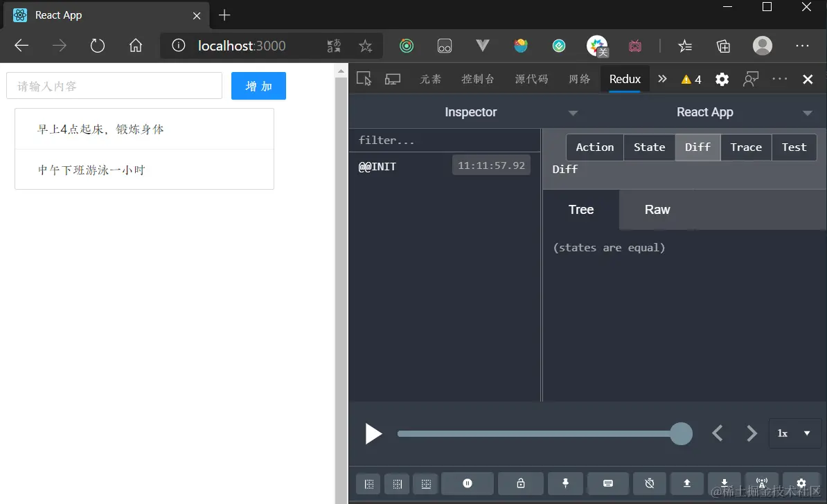Open the remote DevTools antenna icon
This screenshot has width=827, height=504.
click(762, 483)
